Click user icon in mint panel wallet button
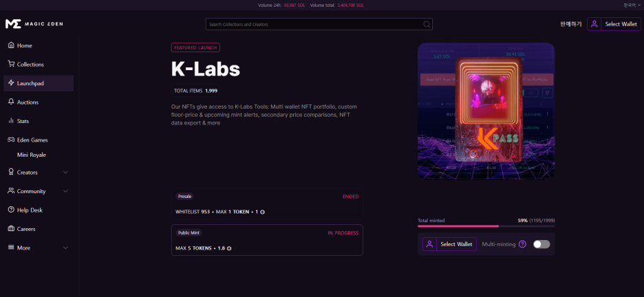 [x=429, y=244]
